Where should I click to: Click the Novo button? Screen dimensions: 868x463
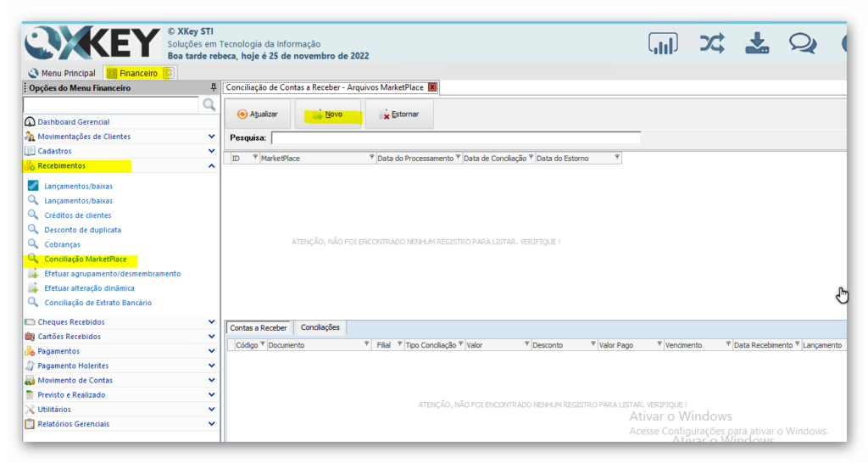(328, 114)
